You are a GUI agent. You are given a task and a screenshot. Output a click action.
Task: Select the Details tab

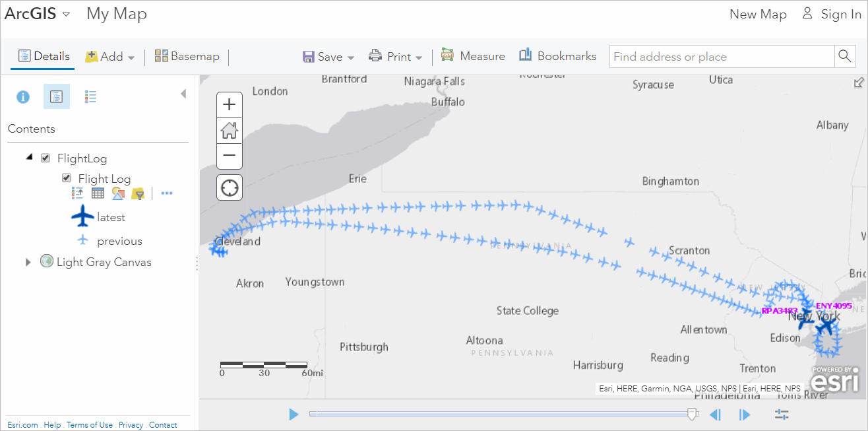(x=44, y=56)
